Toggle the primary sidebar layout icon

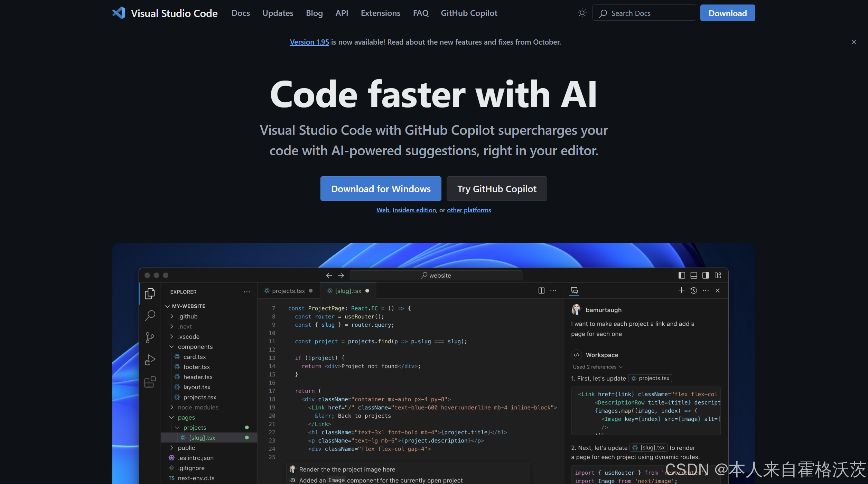pyautogui.click(x=682, y=276)
